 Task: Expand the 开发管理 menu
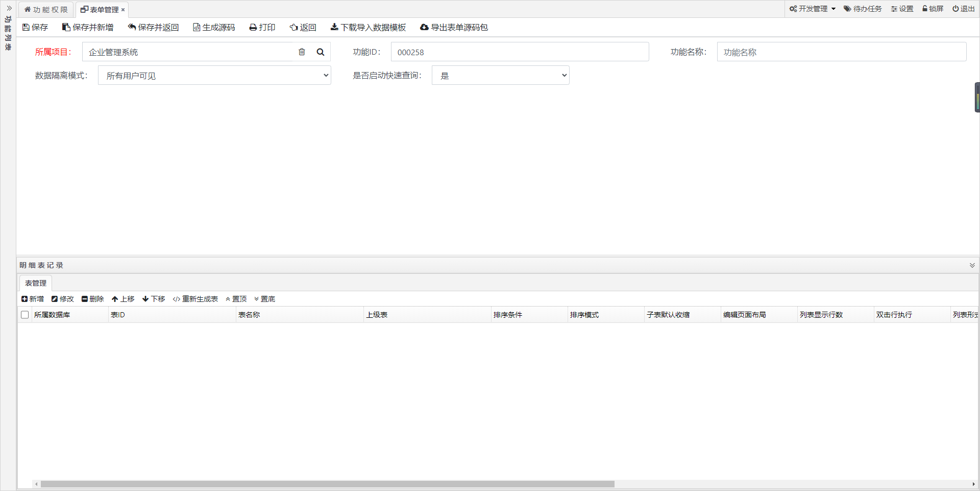(x=812, y=9)
